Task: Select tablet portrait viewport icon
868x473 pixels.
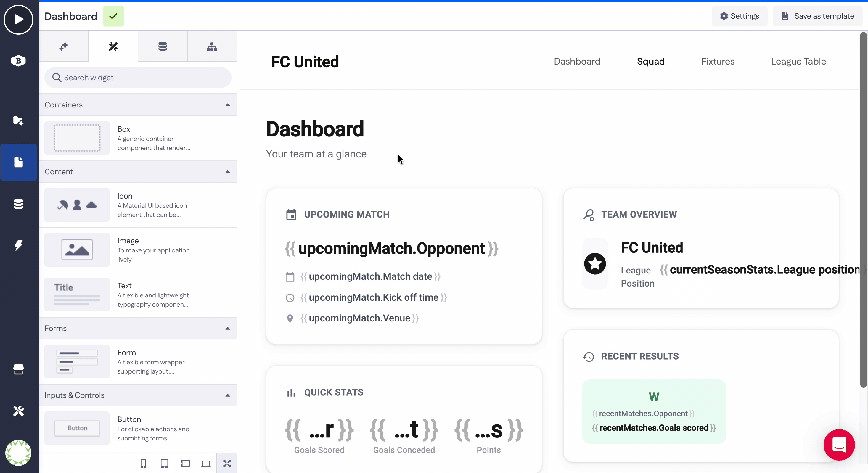Action: pos(164,464)
